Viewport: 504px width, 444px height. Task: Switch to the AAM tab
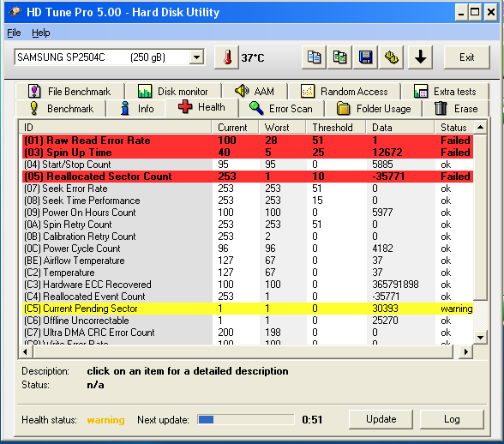click(x=255, y=92)
